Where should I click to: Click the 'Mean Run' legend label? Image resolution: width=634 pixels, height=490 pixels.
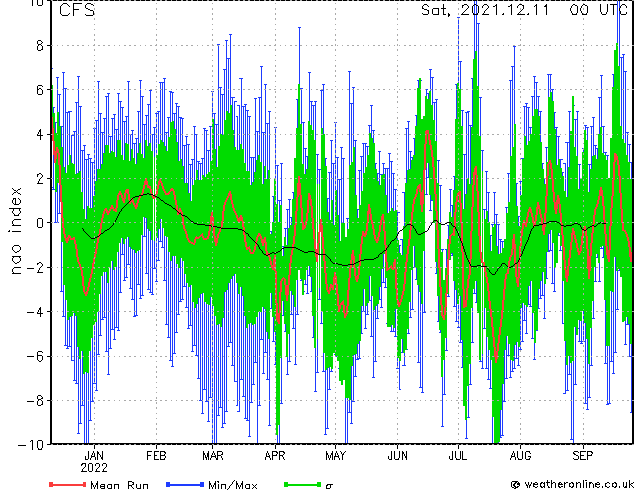point(120,485)
